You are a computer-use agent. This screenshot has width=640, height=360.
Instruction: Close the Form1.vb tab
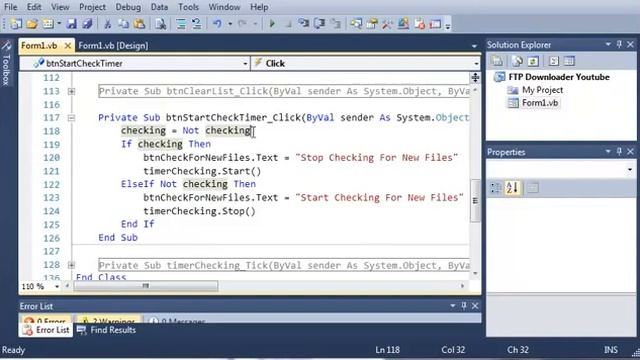click(x=68, y=46)
